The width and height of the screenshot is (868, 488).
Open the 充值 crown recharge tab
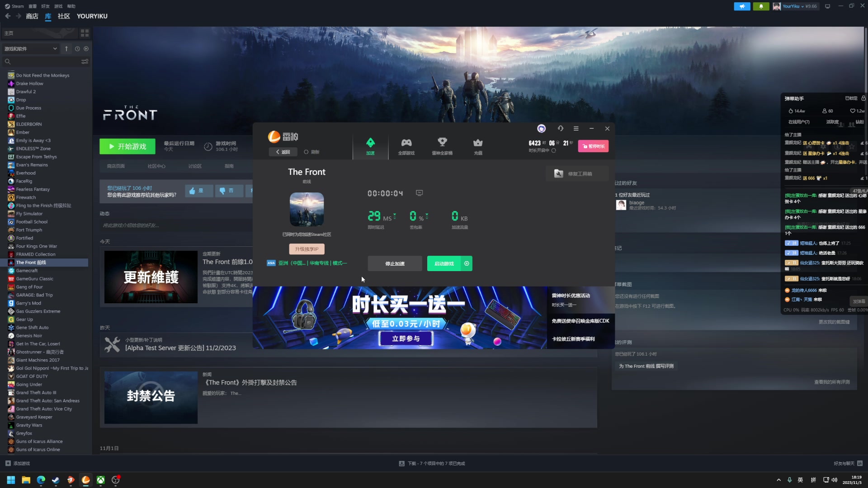coord(478,146)
